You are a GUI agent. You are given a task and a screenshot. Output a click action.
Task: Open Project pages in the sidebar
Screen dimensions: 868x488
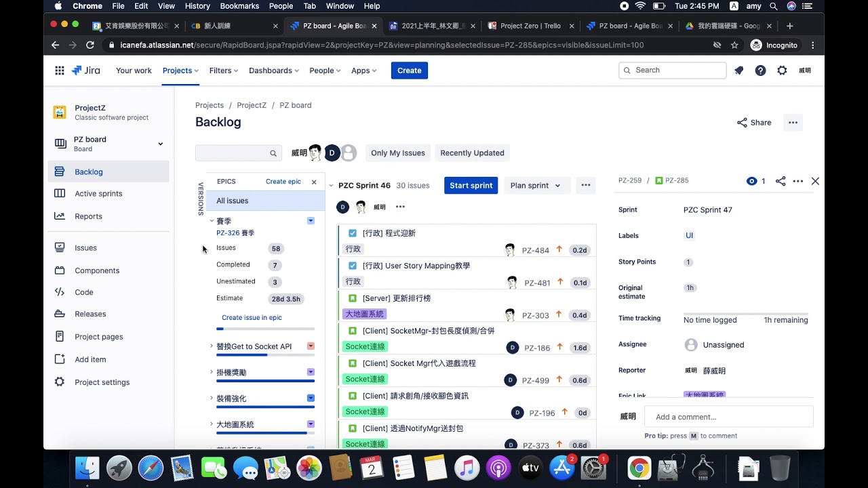click(108, 337)
